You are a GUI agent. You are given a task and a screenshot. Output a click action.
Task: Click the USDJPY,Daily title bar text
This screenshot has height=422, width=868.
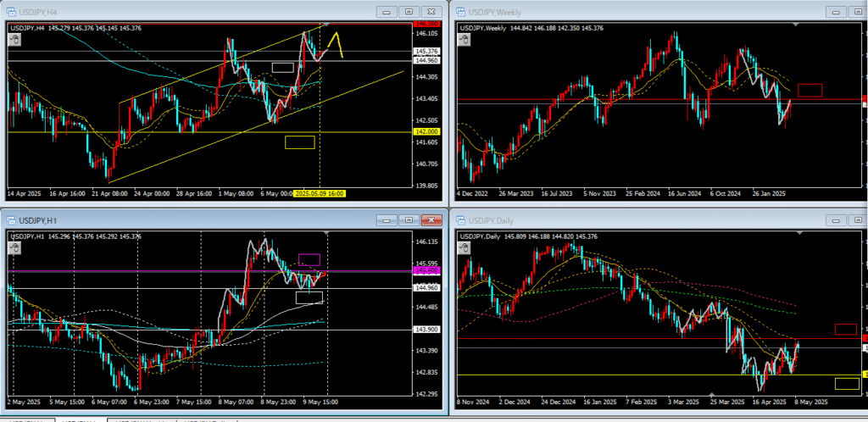pyautogui.click(x=492, y=220)
